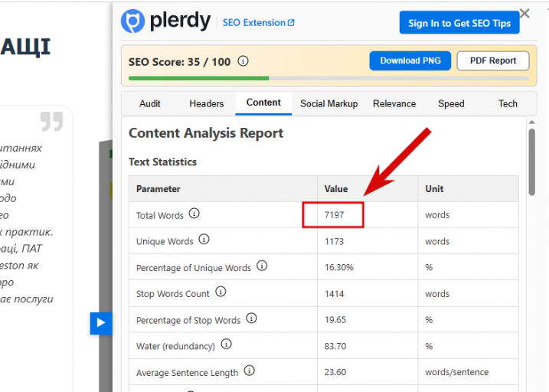Click the report panel scrollbar thumb
549x392 pixels.
tap(532, 162)
